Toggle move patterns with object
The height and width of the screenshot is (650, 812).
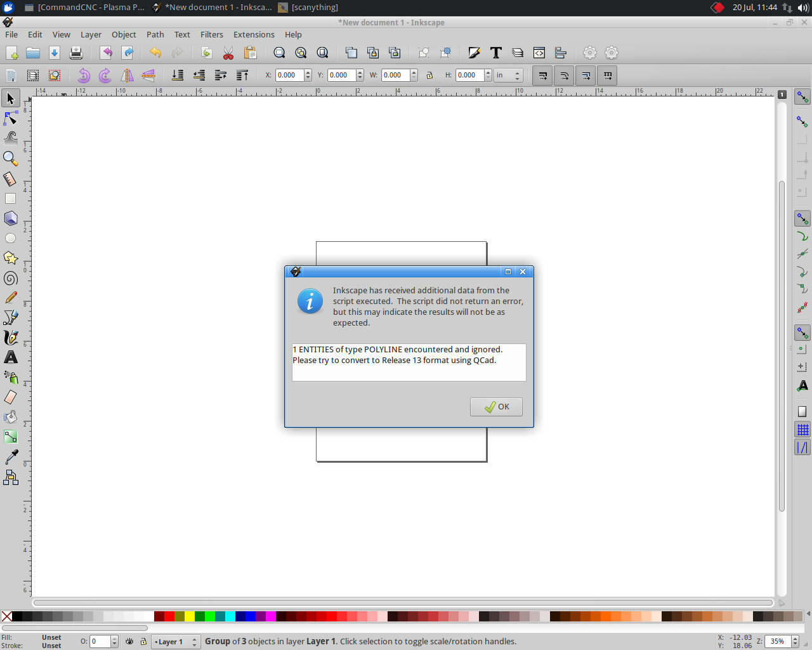pyautogui.click(x=607, y=76)
